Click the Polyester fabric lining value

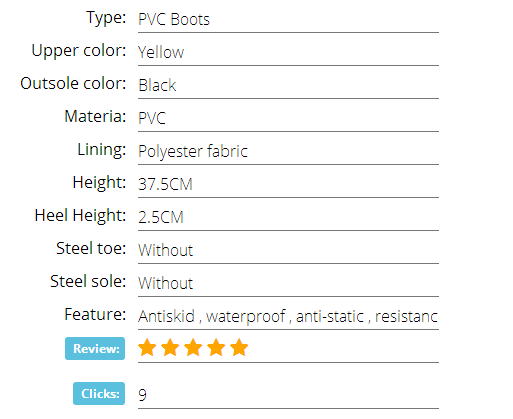tap(193, 151)
